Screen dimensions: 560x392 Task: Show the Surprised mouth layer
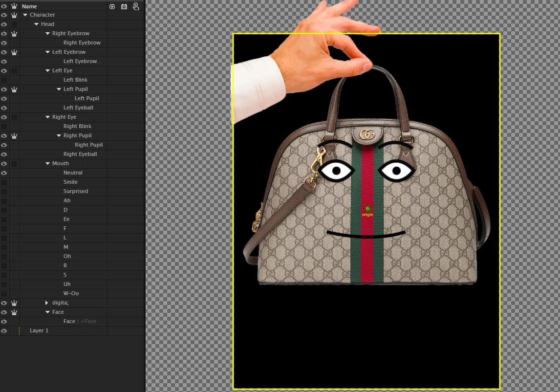click(4, 192)
